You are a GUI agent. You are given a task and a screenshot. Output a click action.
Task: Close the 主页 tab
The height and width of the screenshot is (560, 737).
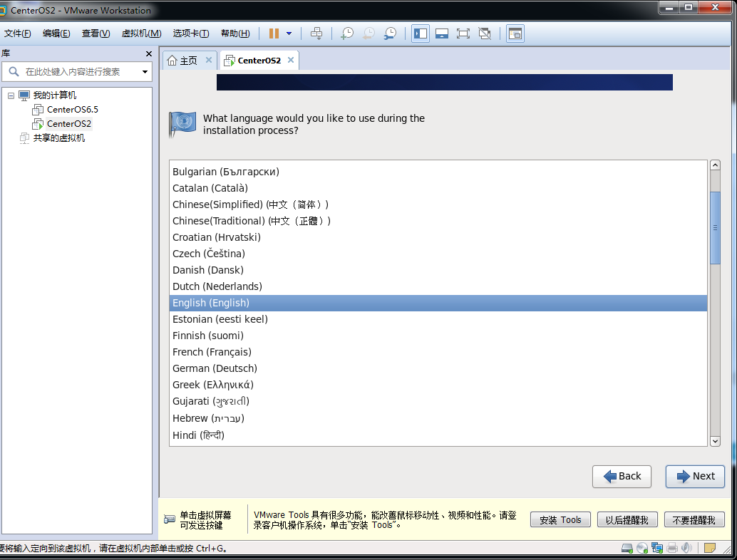click(x=209, y=60)
